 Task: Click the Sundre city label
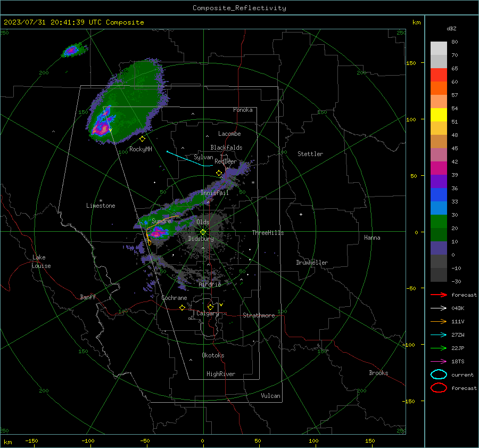click(x=161, y=221)
